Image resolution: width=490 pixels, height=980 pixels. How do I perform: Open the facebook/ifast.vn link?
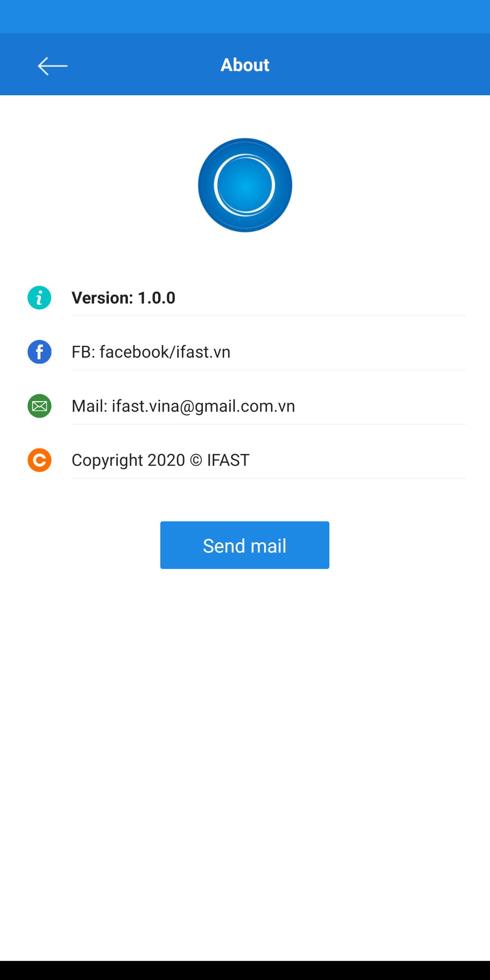[x=165, y=352]
